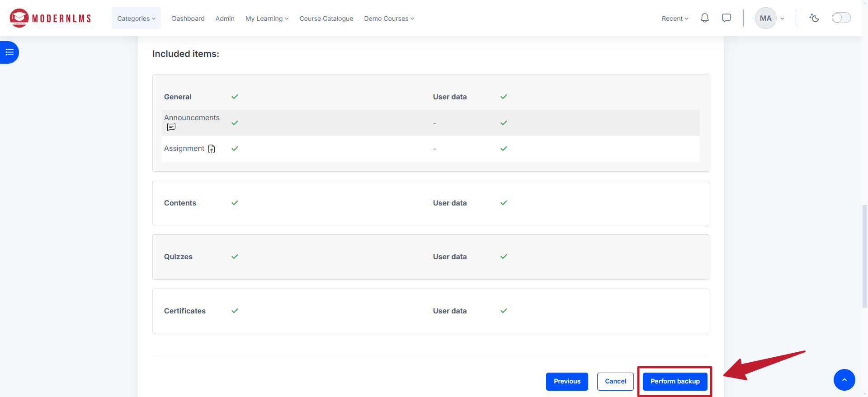Click the Quizzes section heading

(178, 257)
